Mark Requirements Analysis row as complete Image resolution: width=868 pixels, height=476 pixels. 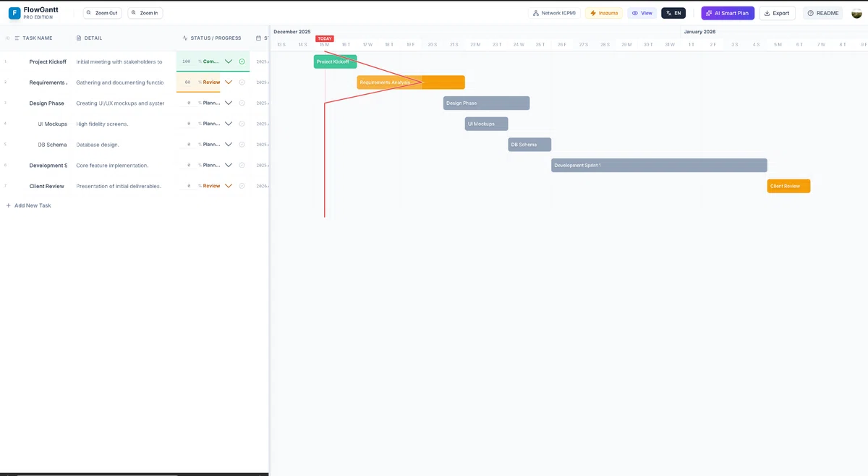[242, 82]
